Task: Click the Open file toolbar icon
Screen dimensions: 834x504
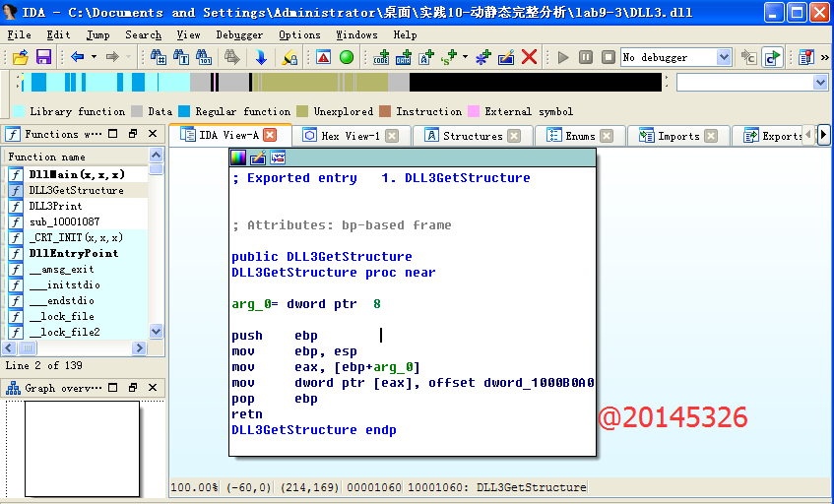Action: 20,57
